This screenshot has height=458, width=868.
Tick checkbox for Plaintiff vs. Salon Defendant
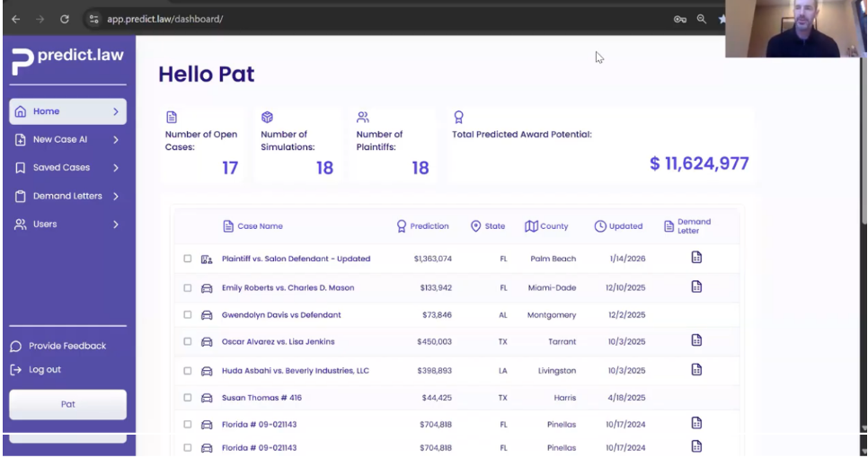[x=188, y=260]
